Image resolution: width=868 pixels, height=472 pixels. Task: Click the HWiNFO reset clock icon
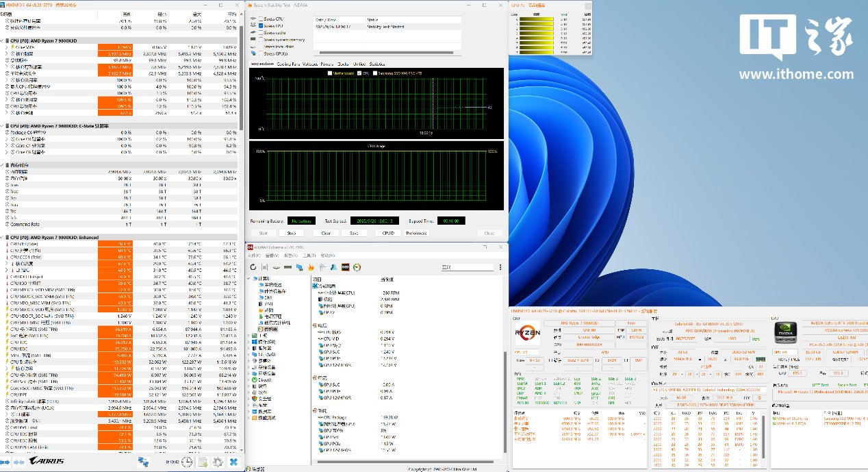tap(186, 462)
